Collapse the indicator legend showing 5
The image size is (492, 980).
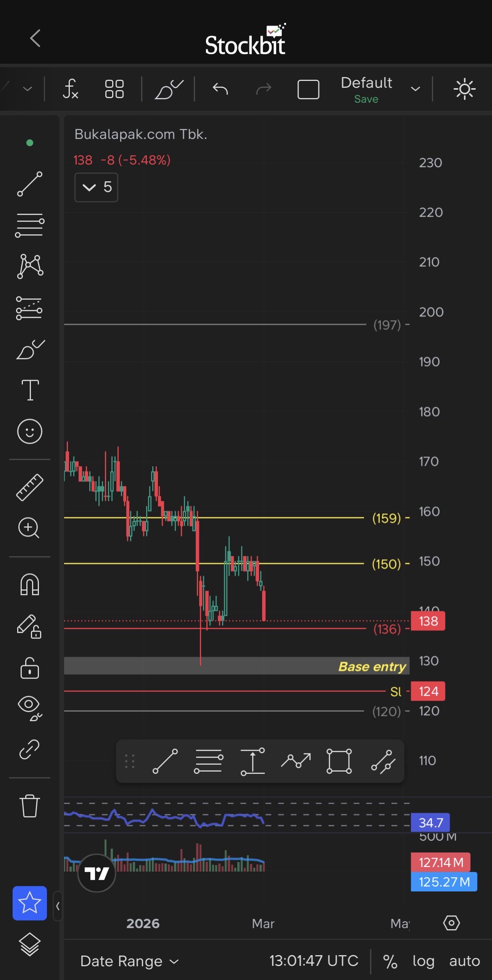pyautogui.click(x=89, y=187)
